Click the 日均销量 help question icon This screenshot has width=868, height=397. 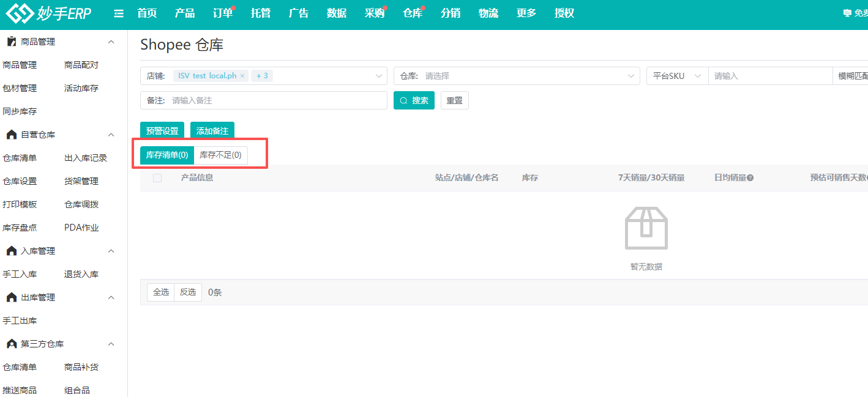(x=750, y=178)
